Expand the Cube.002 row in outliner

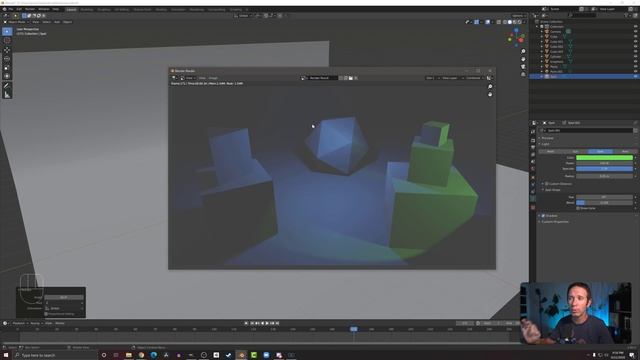click(542, 47)
